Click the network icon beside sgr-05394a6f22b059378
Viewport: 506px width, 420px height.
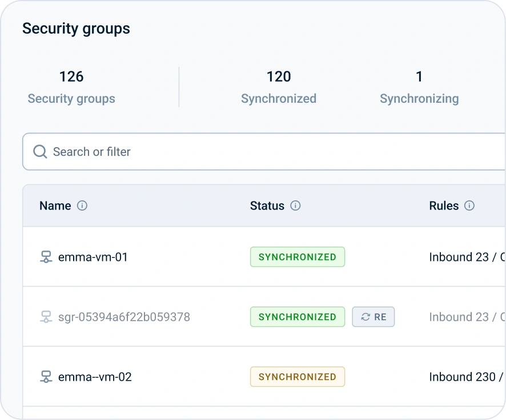[x=46, y=317]
